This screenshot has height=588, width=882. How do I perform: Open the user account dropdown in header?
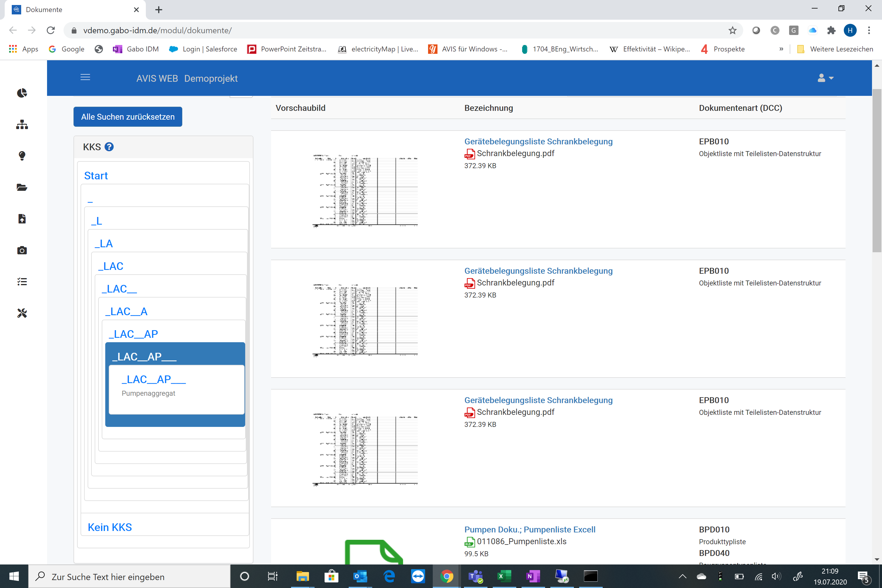point(825,78)
